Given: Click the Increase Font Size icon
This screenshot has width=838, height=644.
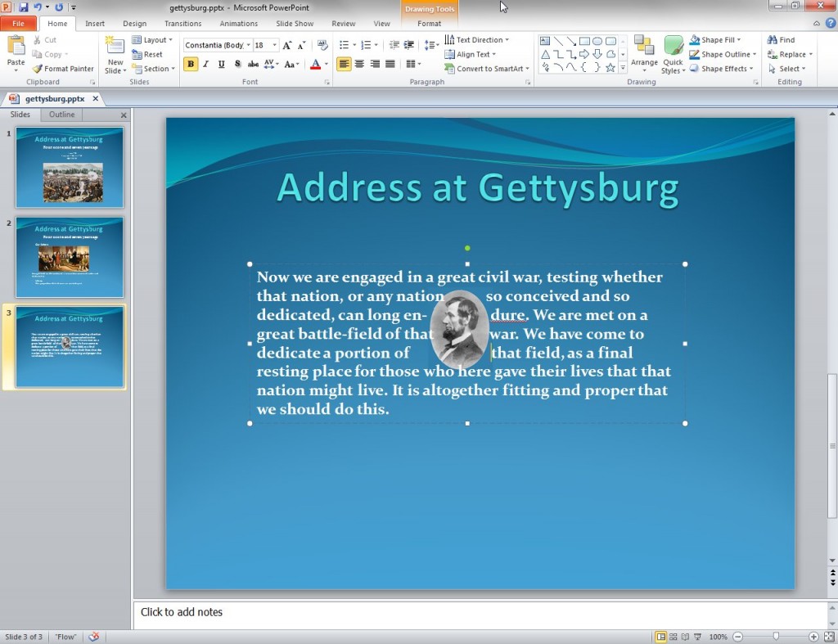Looking at the screenshot, I should click(287, 45).
